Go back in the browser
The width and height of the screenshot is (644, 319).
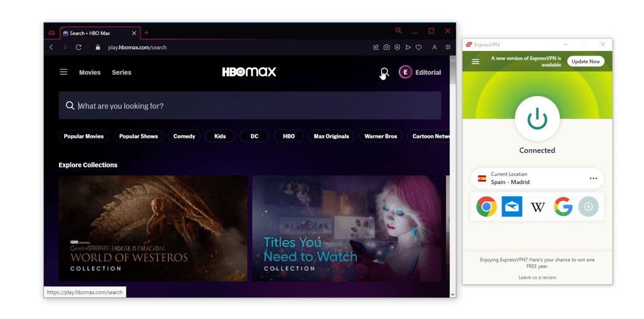coord(52,47)
